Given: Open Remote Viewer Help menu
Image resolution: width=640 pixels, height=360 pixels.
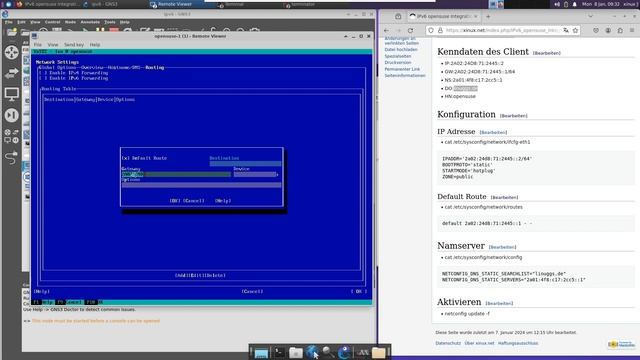Looking at the screenshot, I should point(95,44).
